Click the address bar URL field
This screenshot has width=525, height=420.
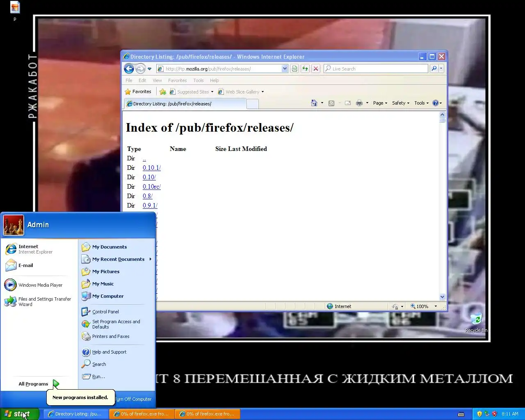click(x=219, y=69)
